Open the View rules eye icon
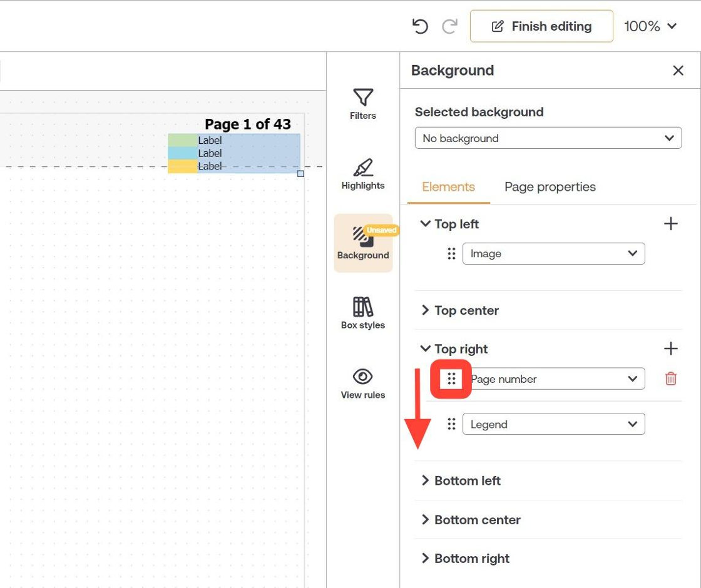 coord(362,383)
